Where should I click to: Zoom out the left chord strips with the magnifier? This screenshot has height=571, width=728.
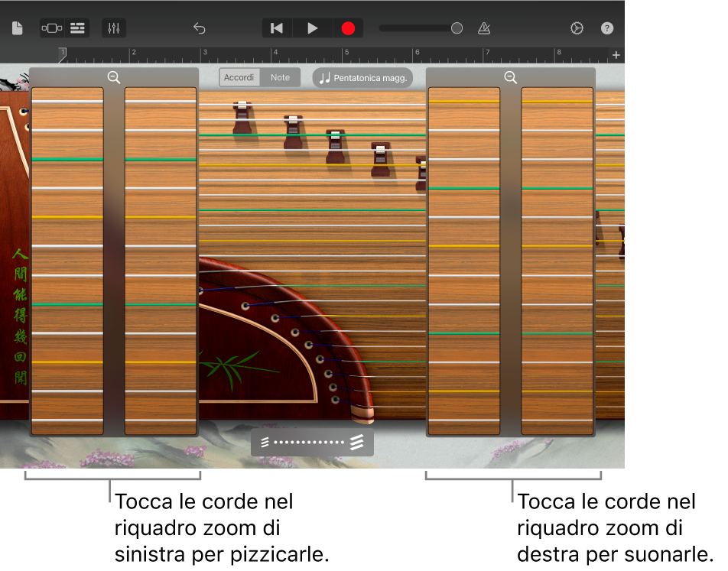coord(114,77)
